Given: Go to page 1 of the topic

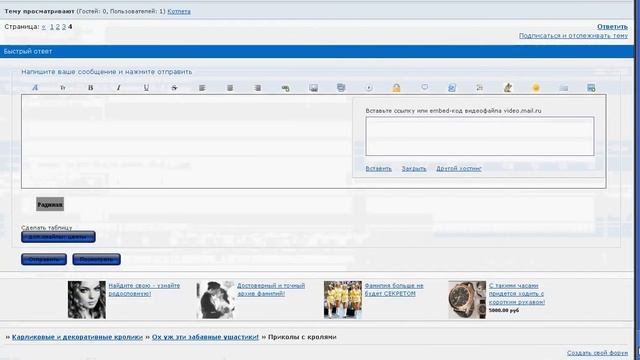Looking at the screenshot, I should point(52,27).
